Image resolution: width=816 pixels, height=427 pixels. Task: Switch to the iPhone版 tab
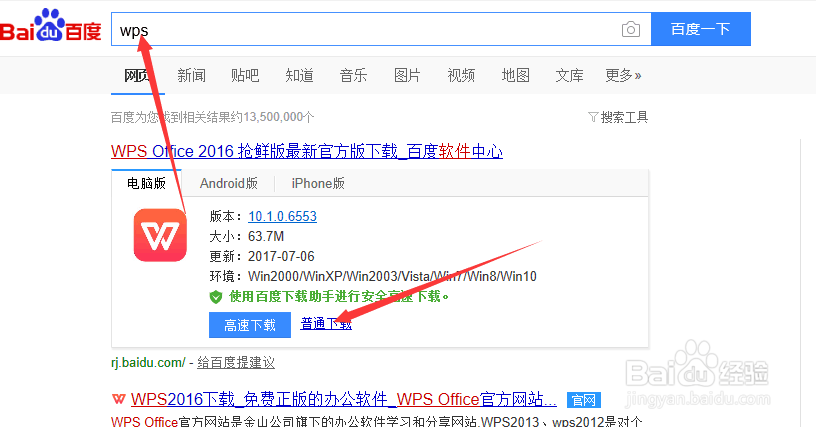pyautogui.click(x=318, y=183)
